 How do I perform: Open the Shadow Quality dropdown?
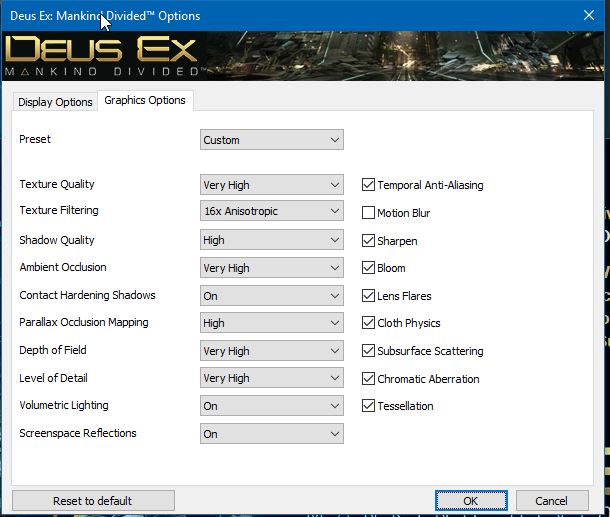272,240
